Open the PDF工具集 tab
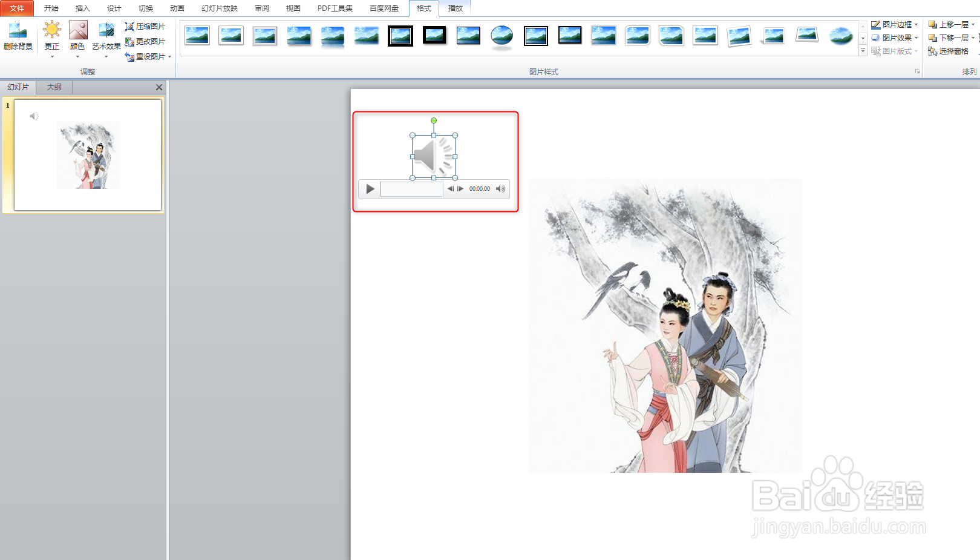The height and width of the screenshot is (560, 980). [x=335, y=8]
